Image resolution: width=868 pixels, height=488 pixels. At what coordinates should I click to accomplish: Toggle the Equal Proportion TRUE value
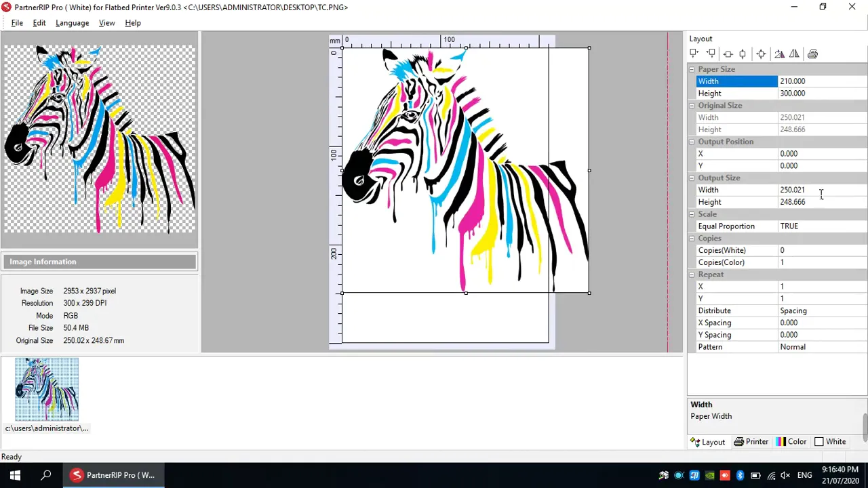tap(822, 226)
